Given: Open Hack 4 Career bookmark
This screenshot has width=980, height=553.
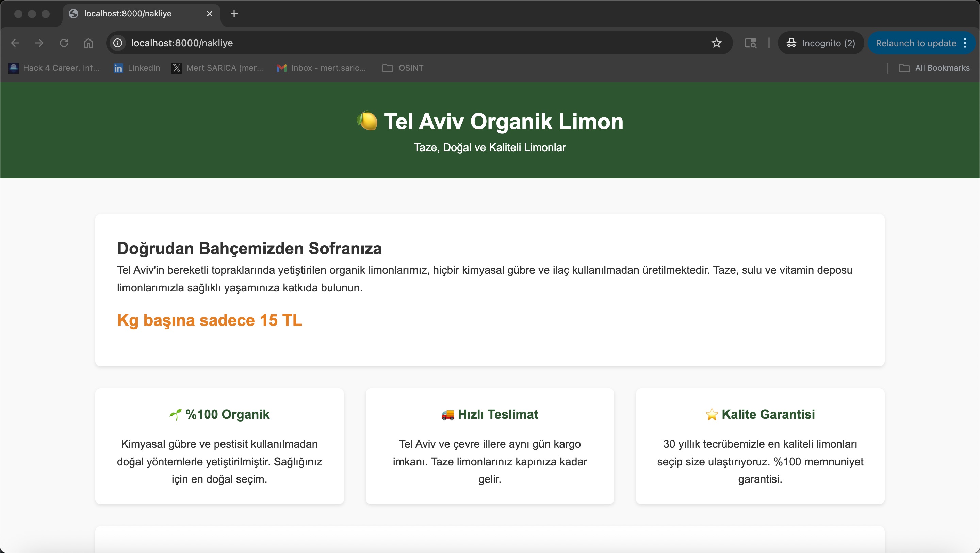Looking at the screenshot, I should coord(54,68).
